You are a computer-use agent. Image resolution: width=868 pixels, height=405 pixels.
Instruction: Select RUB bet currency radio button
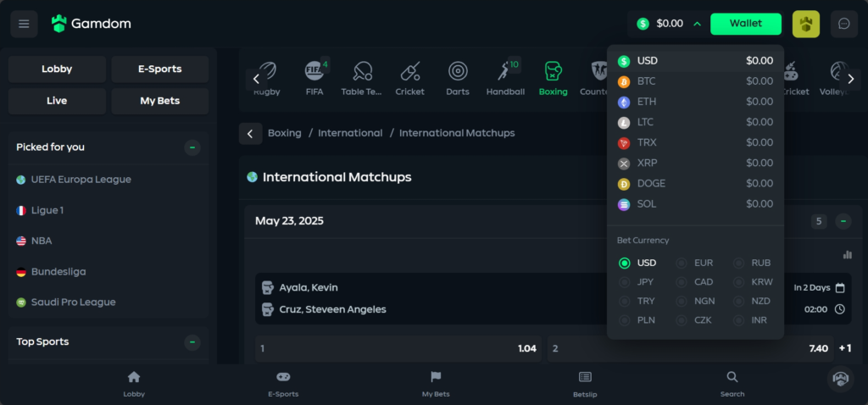(x=738, y=264)
